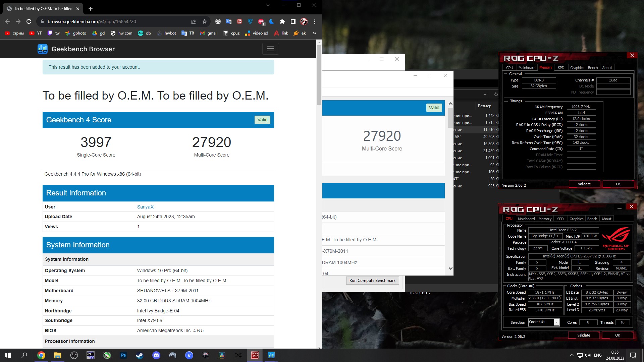Viewport: 644px width, 362px height.
Task: Click the Geekbench Browser logo
Action: (x=76, y=49)
